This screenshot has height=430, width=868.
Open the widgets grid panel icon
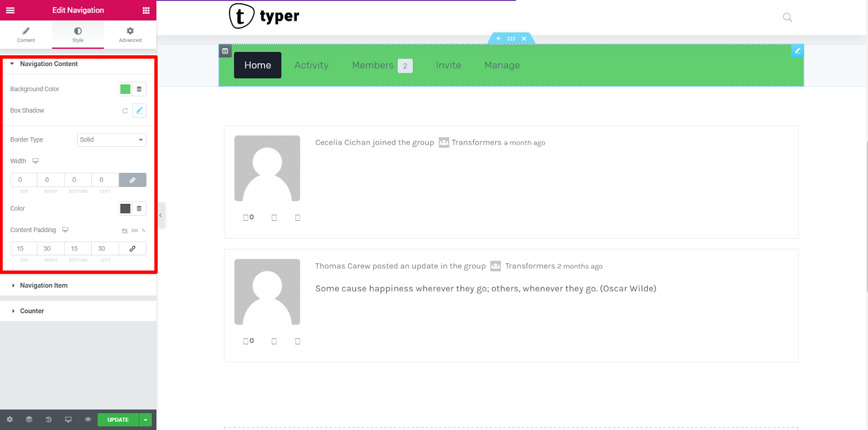(x=146, y=10)
